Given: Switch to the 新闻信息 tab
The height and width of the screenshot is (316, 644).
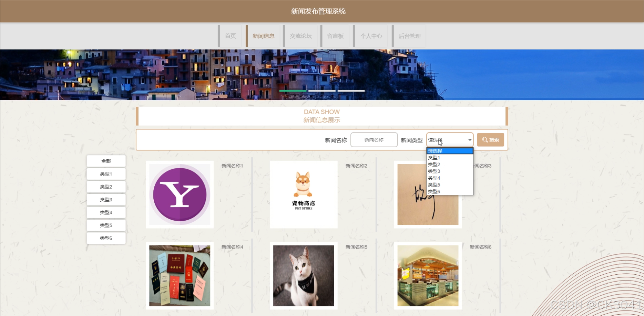Looking at the screenshot, I should click(263, 36).
